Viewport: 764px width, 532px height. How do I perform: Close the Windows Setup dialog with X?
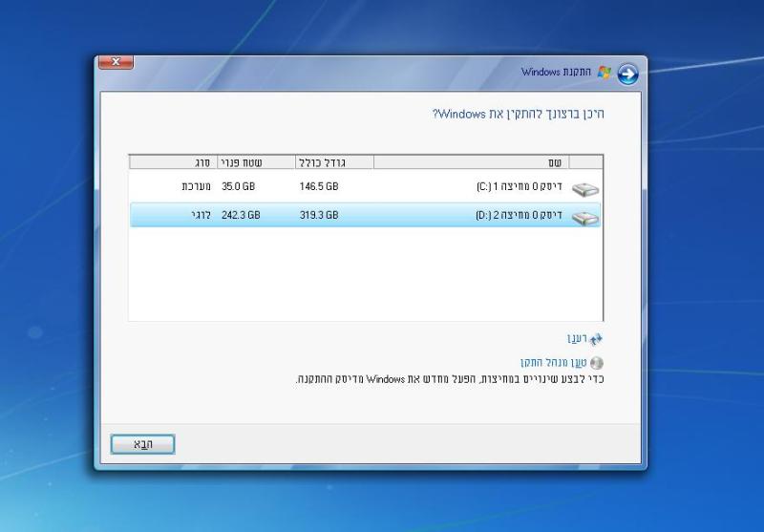tap(115, 63)
